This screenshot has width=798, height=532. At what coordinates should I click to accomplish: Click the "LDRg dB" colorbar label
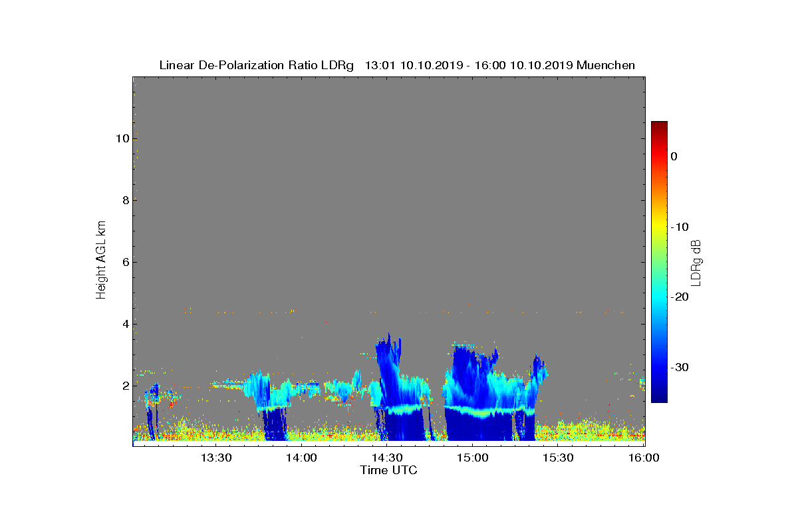(x=696, y=262)
